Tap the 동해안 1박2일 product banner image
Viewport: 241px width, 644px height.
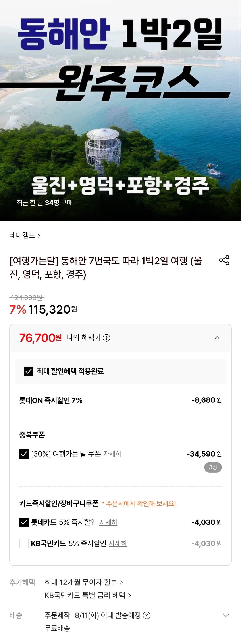tap(120, 110)
